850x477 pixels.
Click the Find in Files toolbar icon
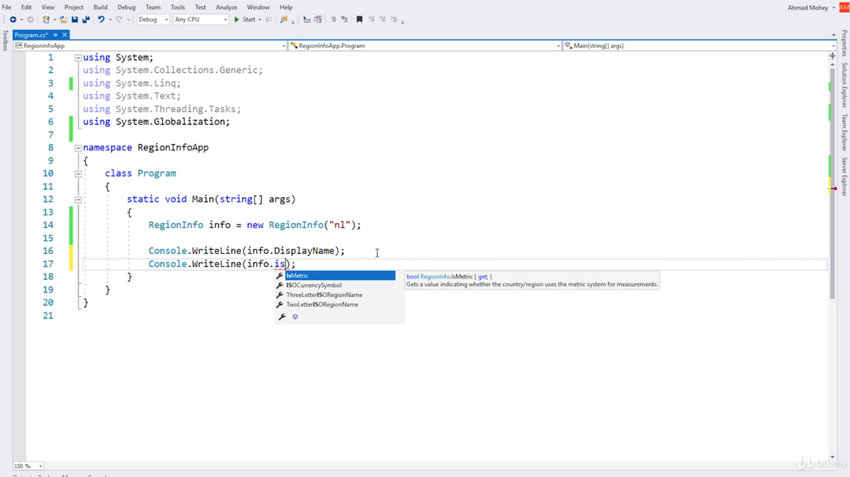coord(284,20)
